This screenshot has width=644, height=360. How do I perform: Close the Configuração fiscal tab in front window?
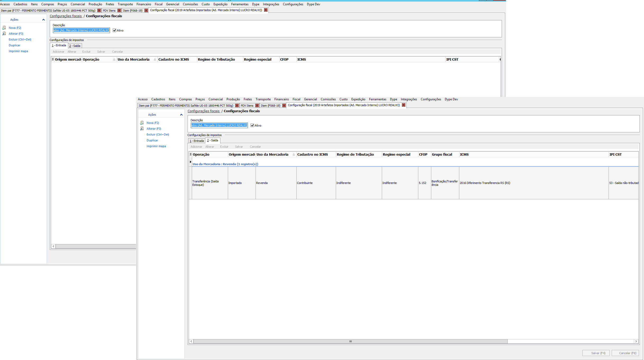[x=404, y=105]
